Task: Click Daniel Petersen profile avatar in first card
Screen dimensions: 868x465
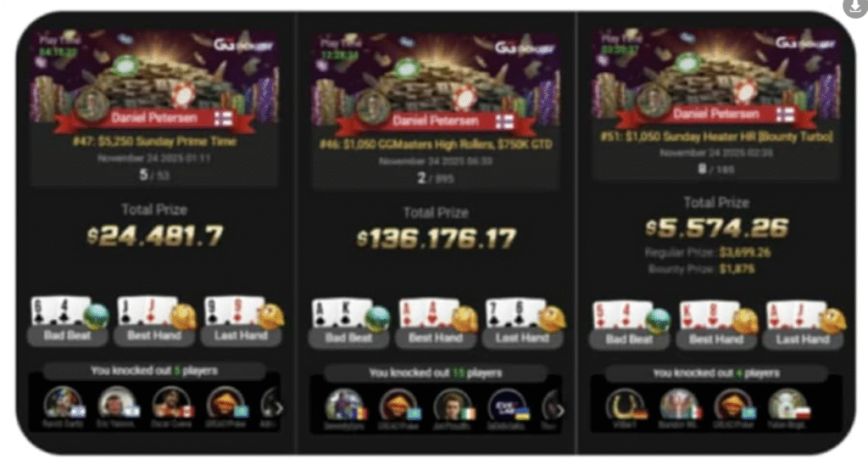Action: click(x=92, y=104)
